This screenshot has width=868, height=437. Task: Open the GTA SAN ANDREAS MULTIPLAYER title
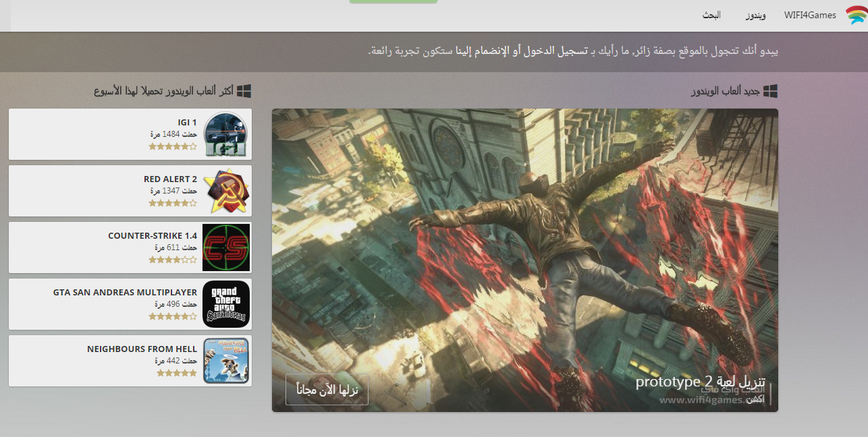(x=125, y=292)
